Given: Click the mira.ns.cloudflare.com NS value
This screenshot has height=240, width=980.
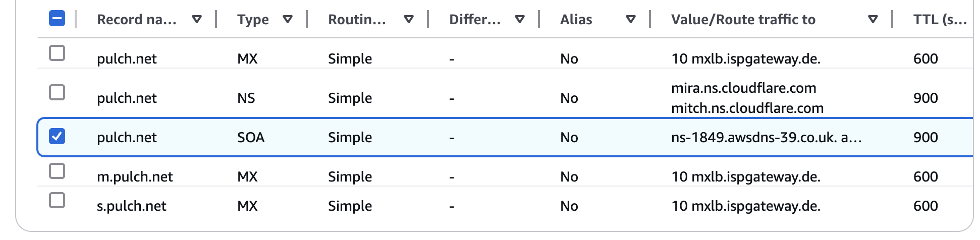Looking at the screenshot, I should pyautogui.click(x=743, y=88).
